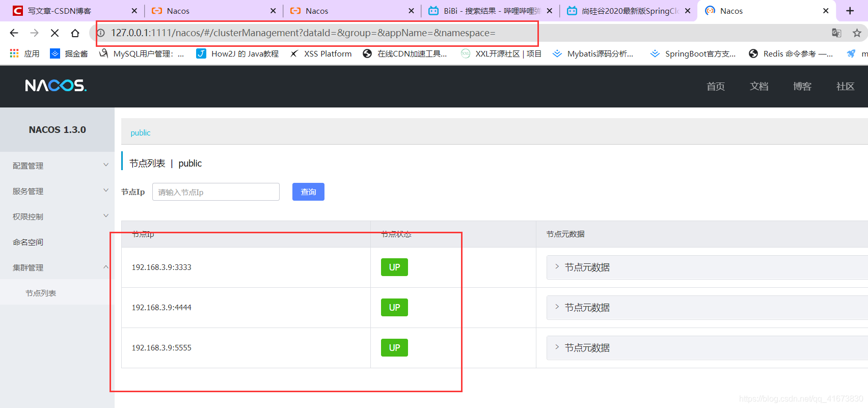Expand 权限控制 sidebar menu
Screen dimensions: 868x408
[57, 216]
